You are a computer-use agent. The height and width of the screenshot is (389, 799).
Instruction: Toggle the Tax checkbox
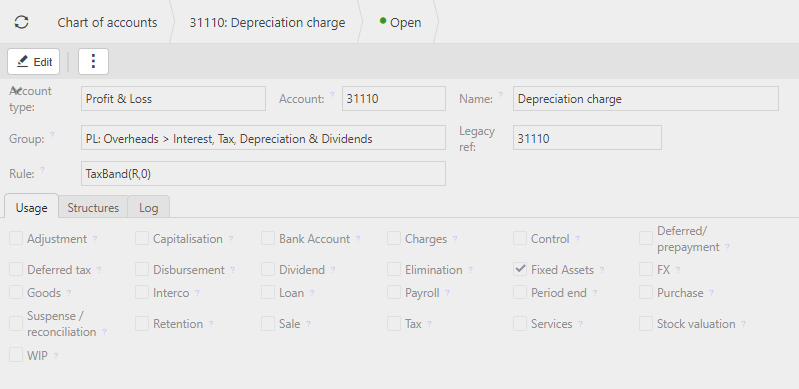click(394, 323)
